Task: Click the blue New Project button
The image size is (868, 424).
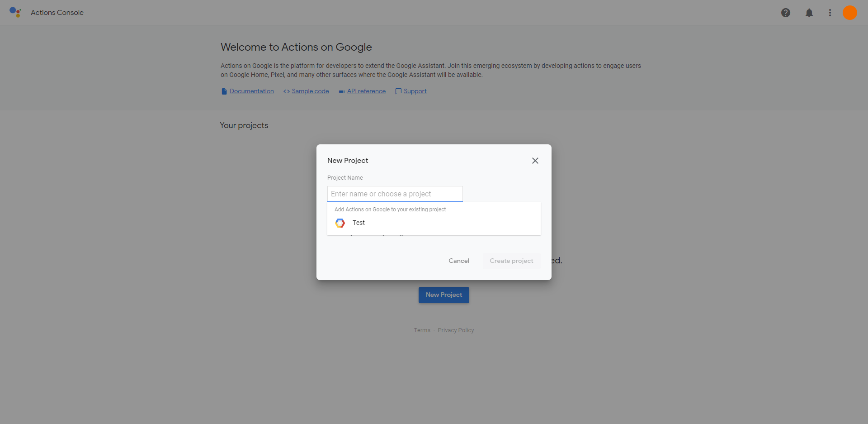Action: pyautogui.click(x=444, y=295)
